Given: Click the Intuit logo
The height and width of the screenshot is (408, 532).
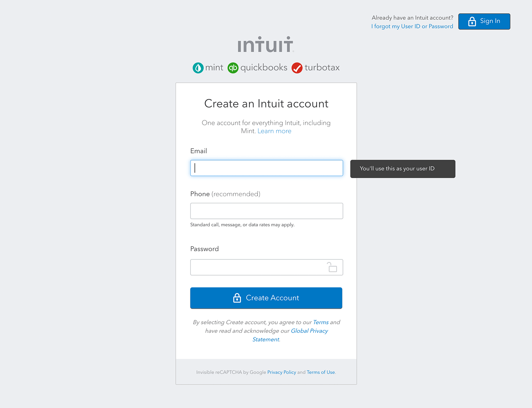Looking at the screenshot, I should (266, 44).
